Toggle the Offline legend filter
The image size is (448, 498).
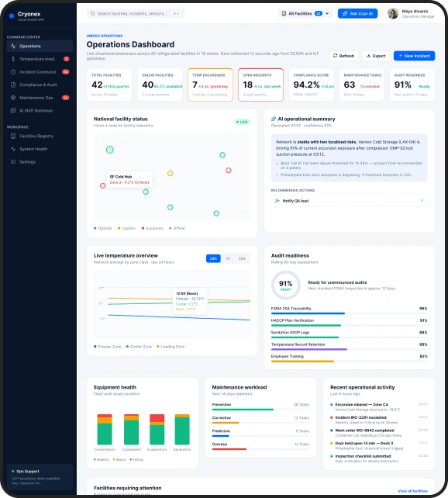pos(177,228)
